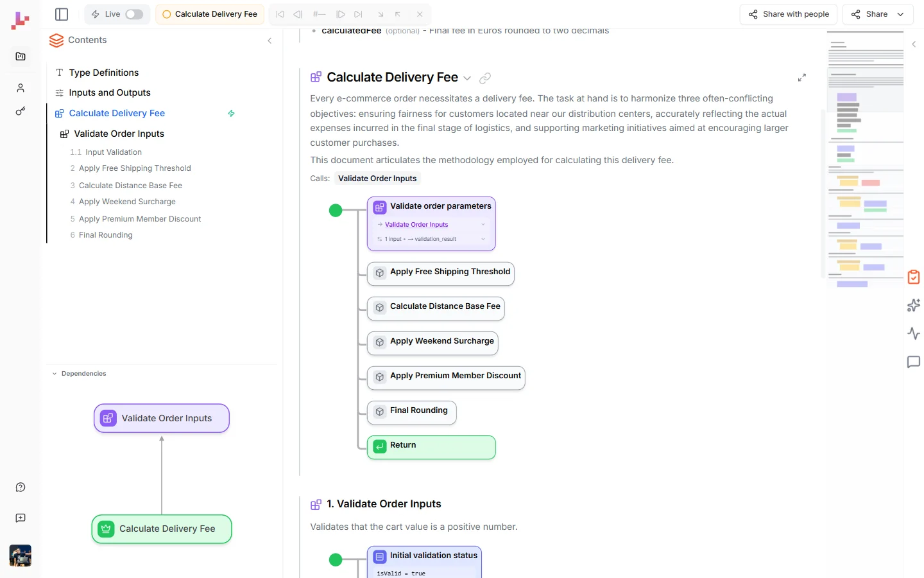Collapse the right panel with chevron
Viewport: 924px width, 578px height.
914,44
